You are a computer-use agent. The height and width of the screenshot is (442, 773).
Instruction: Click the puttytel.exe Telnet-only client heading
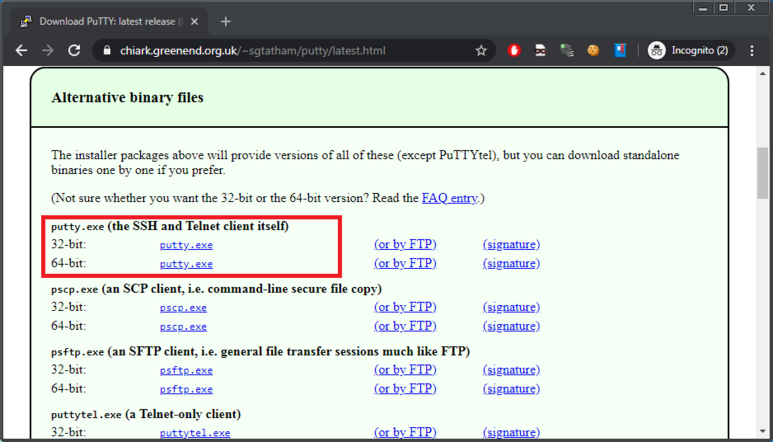point(146,414)
